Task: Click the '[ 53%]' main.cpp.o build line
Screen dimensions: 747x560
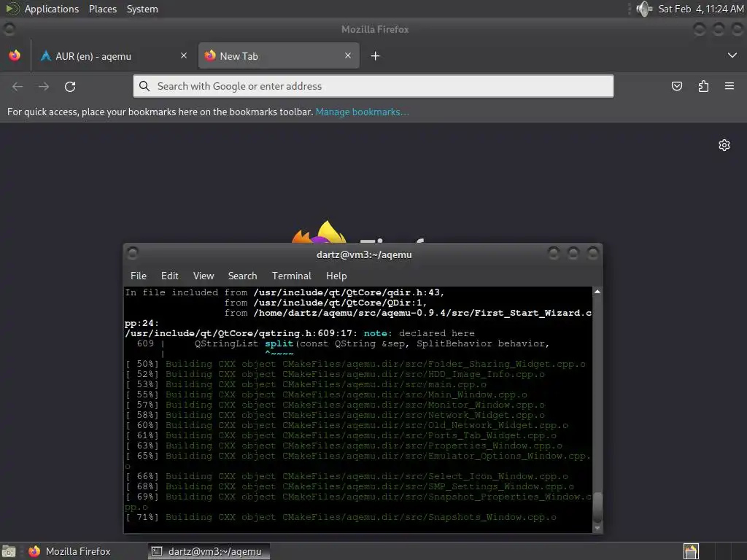Action: (x=306, y=384)
